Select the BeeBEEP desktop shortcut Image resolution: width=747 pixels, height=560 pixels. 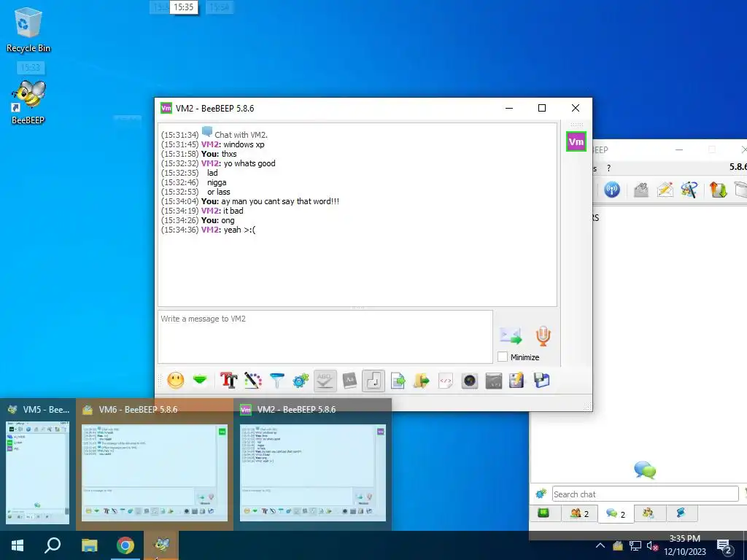coord(28,103)
